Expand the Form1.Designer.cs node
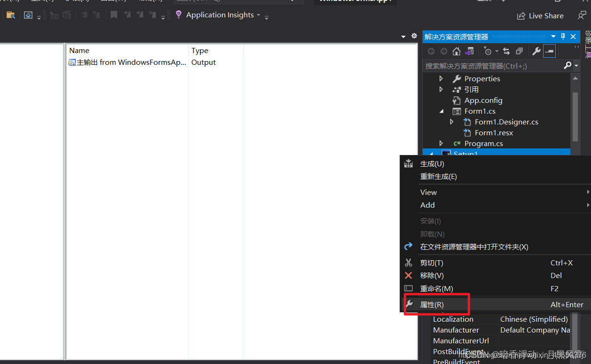 pyautogui.click(x=452, y=122)
